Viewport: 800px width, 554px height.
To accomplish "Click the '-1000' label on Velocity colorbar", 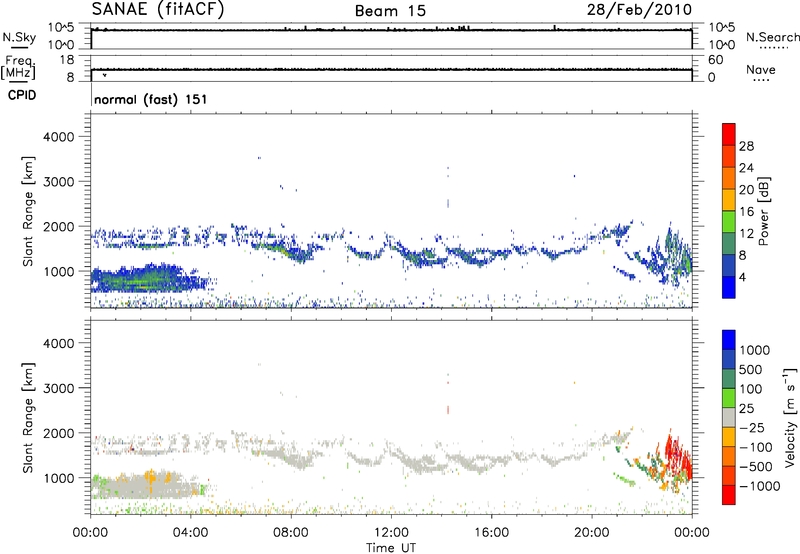I will [x=760, y=486].
